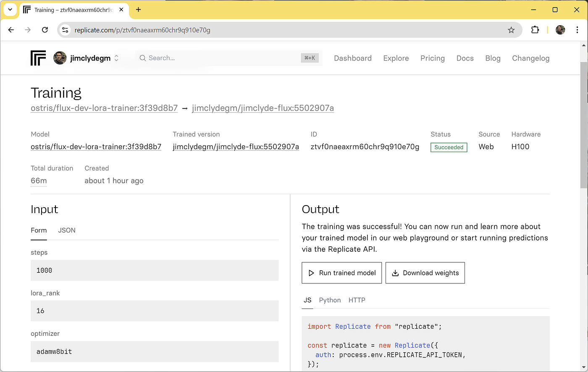Reload the page with refresh icon
The width and height of the screenshot is (588, 372).
(45, 30)
